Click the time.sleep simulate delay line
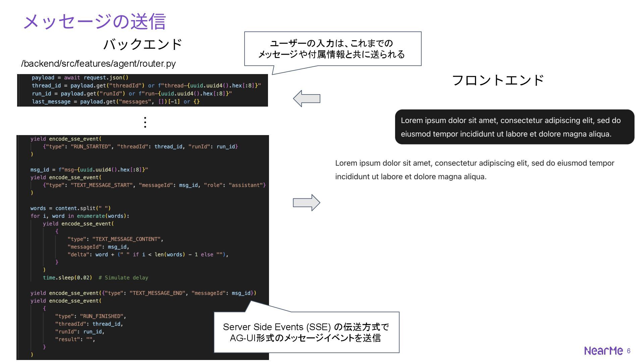This screenshot has height=362, width=644. pyautogui.click(x=95, y=278)
